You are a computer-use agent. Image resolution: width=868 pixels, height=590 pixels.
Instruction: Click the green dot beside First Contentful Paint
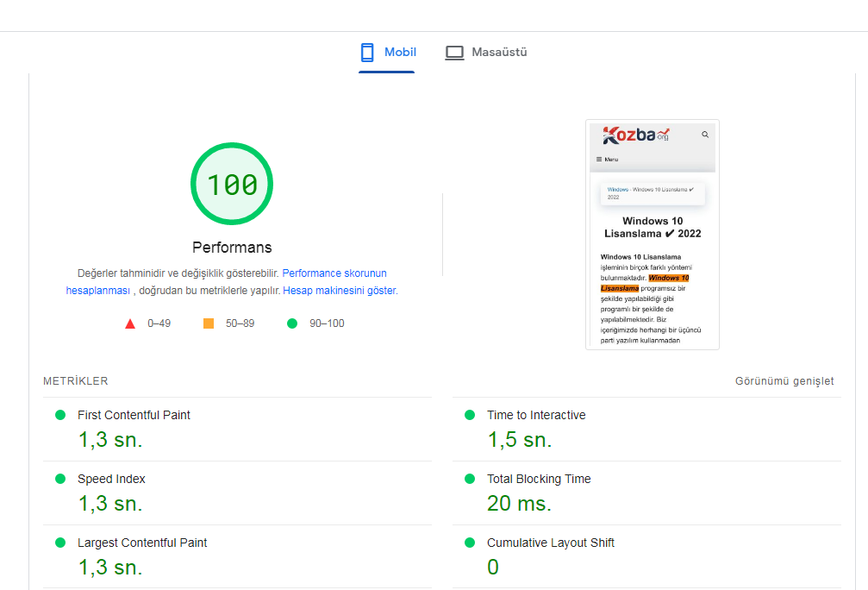click(60, 415)
